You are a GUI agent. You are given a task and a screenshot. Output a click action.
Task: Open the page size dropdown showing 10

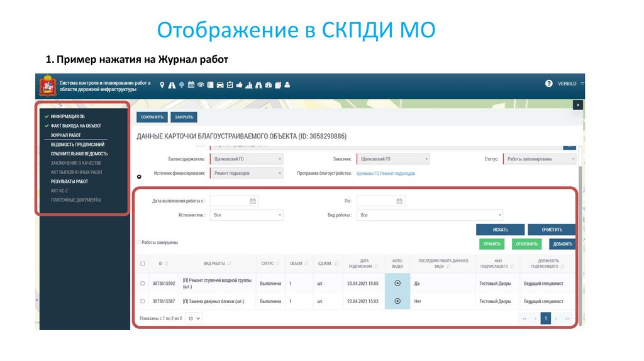194,318
